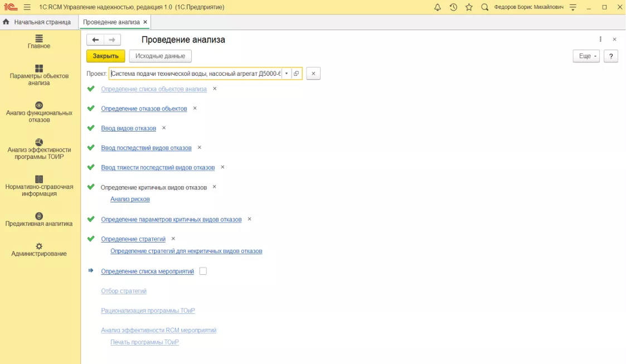The height and width of the screenshot is (364, 626).
Task: Open notifications bell icon
Action: (438, 7)
